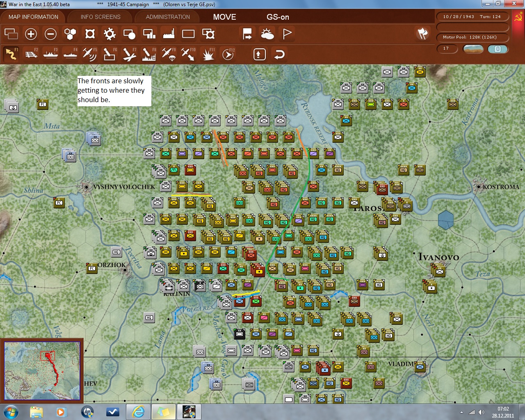525x420 pixels.
Task: Select the F9 Air transport parachute mode
Action: pyautogui.click(x=168, y=54)
